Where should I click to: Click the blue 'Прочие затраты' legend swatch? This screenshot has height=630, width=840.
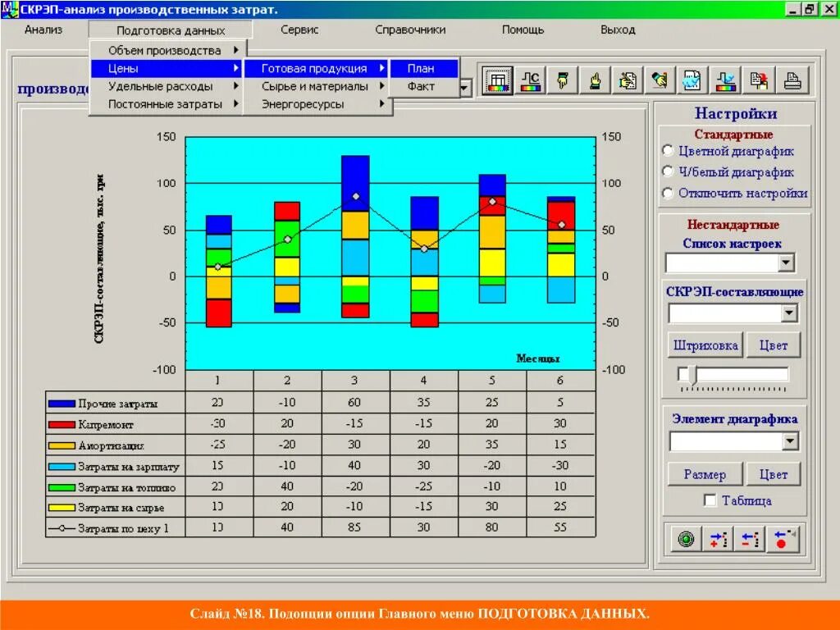click(x=61, y=404)
